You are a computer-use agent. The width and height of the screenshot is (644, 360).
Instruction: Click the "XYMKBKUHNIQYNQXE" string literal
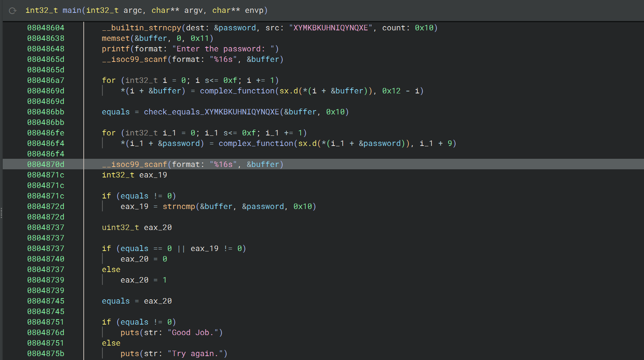[331, 28]
